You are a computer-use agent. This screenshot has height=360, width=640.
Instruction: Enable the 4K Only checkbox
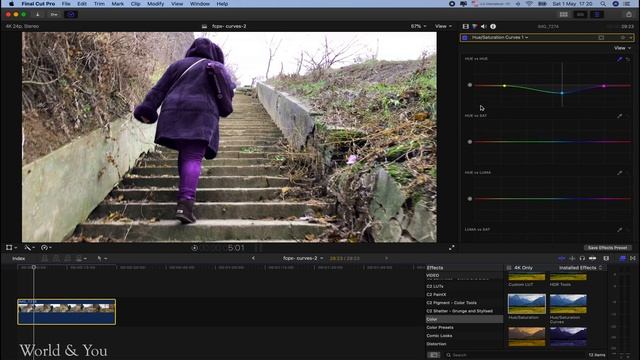tap(509, 268)
